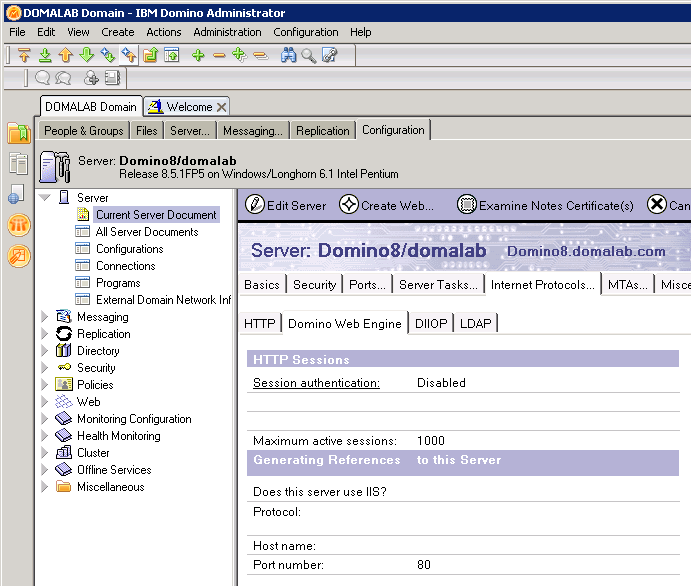Viewport: 691px width, 586px height.
Task: Click the add contact person icon
Action: tap(91, 78)
